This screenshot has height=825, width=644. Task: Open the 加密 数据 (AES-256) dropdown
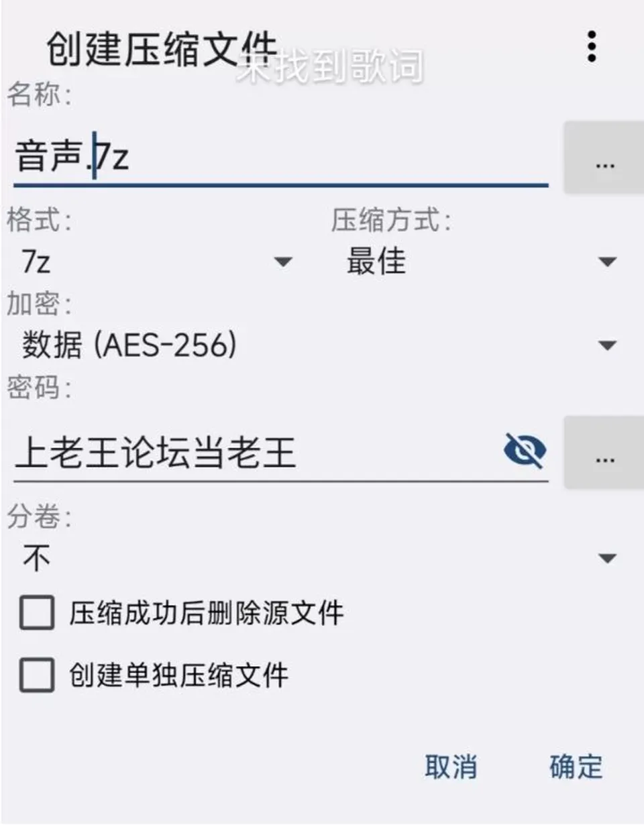[x=319, y=345]
